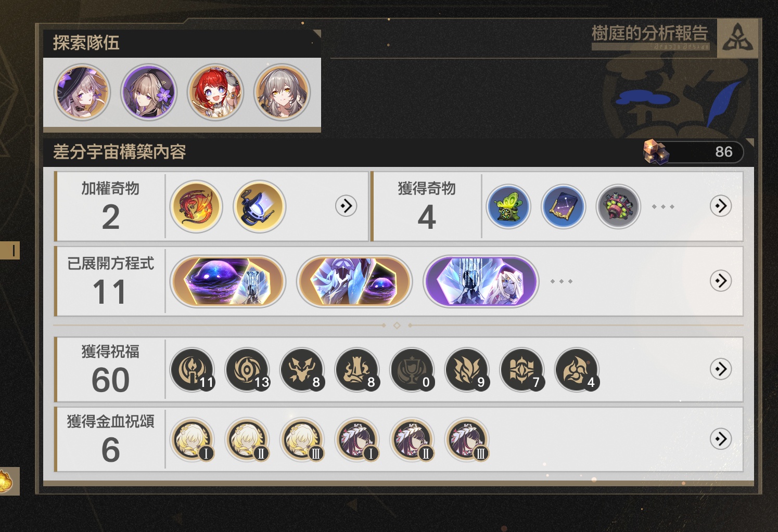
Task: Open the 樹庭的分析報告 triangle emblem icon
Action: (x=737, y=38)
